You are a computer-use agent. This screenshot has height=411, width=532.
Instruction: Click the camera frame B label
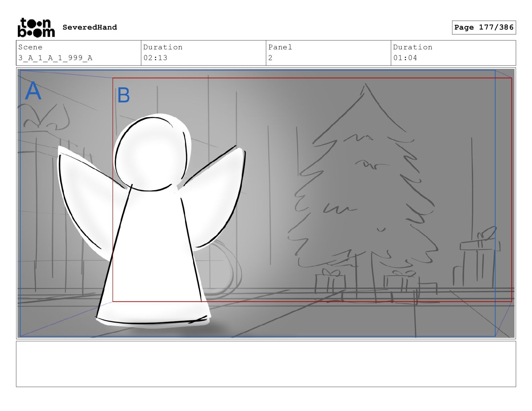click(124, 95)
